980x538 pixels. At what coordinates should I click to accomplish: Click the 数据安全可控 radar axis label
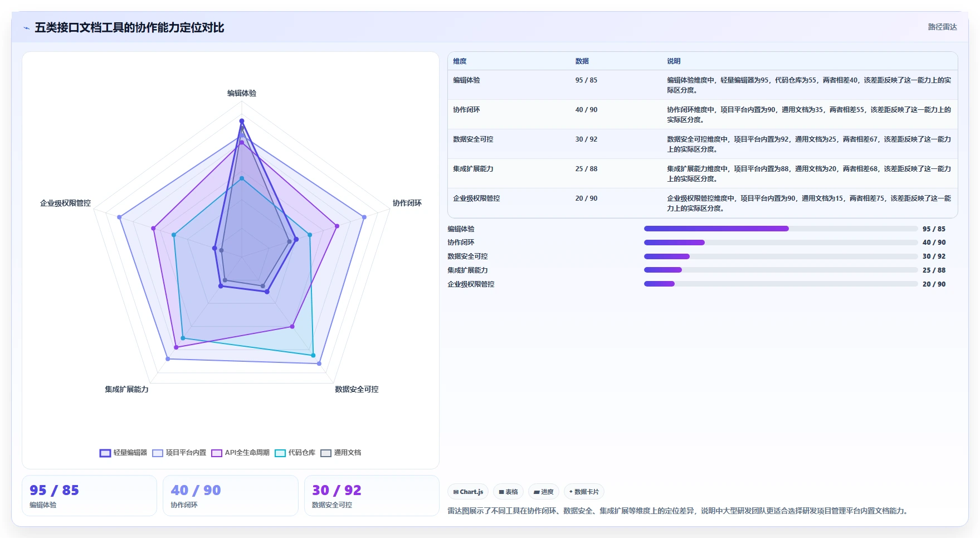357,389
